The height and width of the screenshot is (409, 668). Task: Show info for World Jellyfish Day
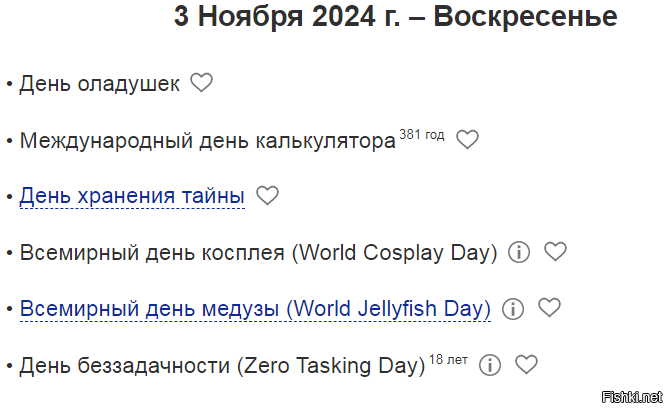513,308
